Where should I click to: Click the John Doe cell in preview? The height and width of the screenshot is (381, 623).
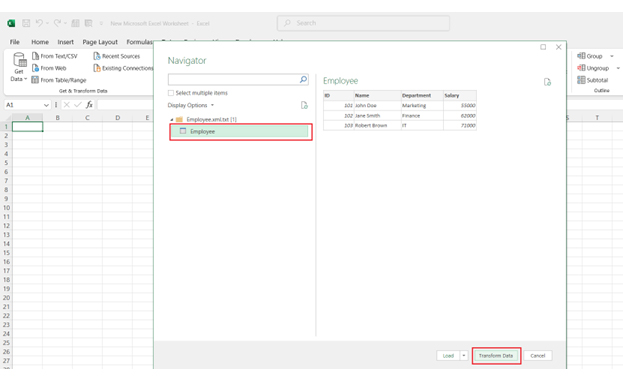[x=377, y=106]
